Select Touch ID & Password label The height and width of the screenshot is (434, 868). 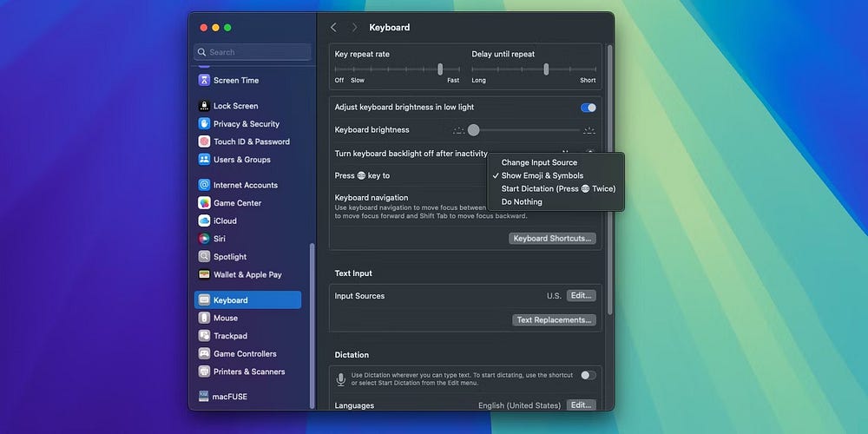coord(252,141)
